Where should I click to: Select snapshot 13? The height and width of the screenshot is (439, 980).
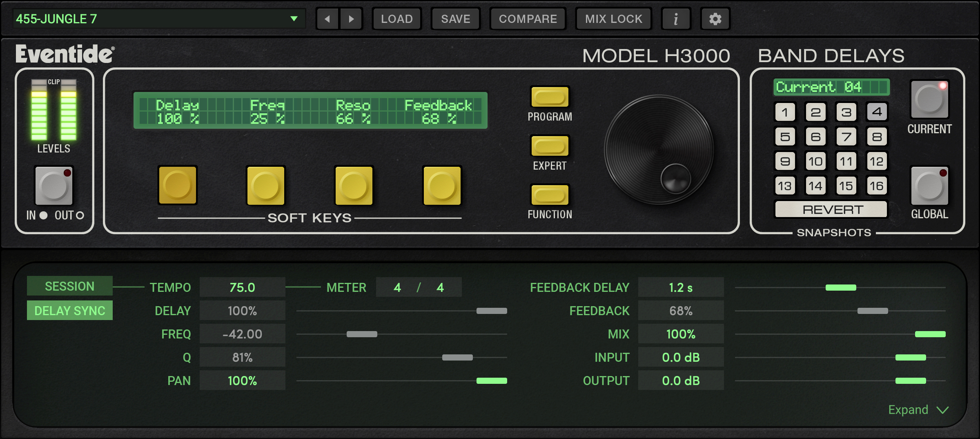(785, 186)
